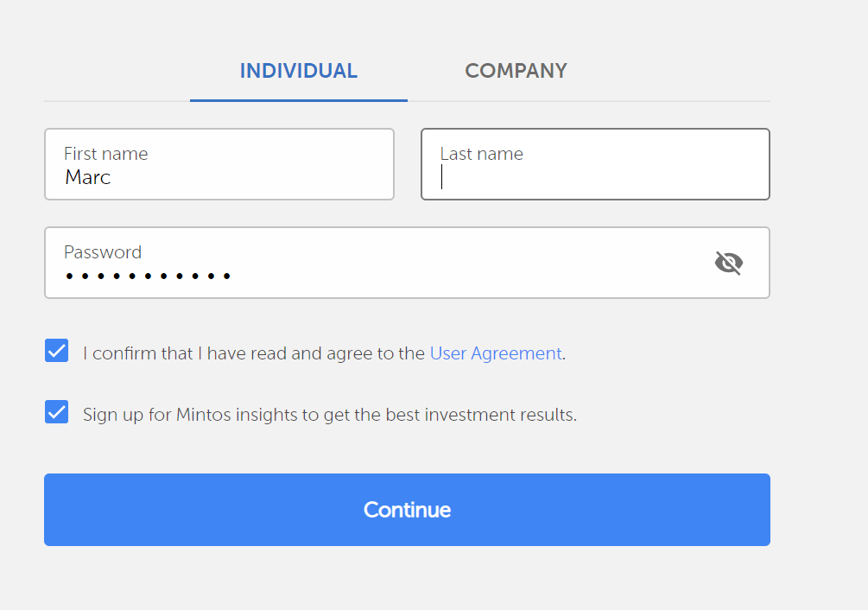Image resolution: width=868 pixels, height=610 pixels.
Task: Select the Individual tab
Action: [298, 71]
